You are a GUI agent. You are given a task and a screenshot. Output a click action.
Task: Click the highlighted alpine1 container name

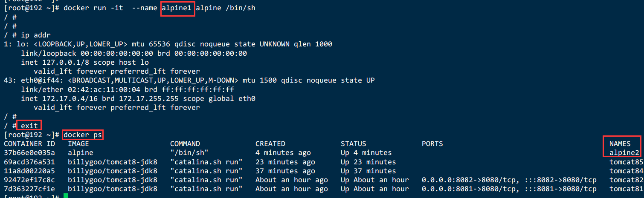pos(178,9)
